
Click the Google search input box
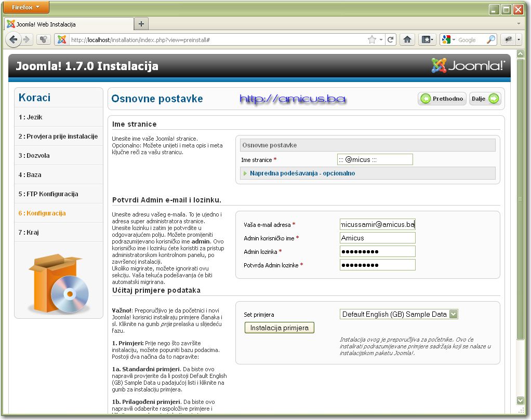pos(471,40)
